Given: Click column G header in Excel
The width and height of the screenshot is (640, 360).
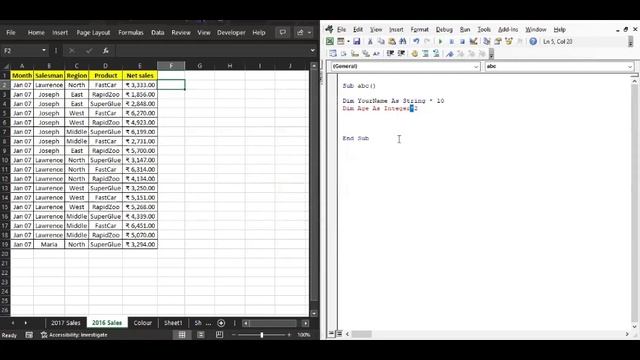Looking at the screenshot, I should click(x=200, y=66).
